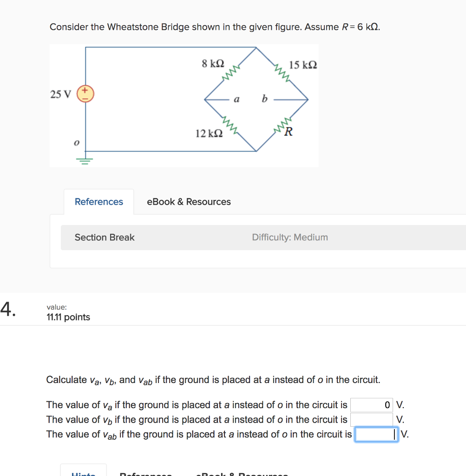466x476 pixels.
Task: Open the Hints link at the bottom
Action: (83, 474)
